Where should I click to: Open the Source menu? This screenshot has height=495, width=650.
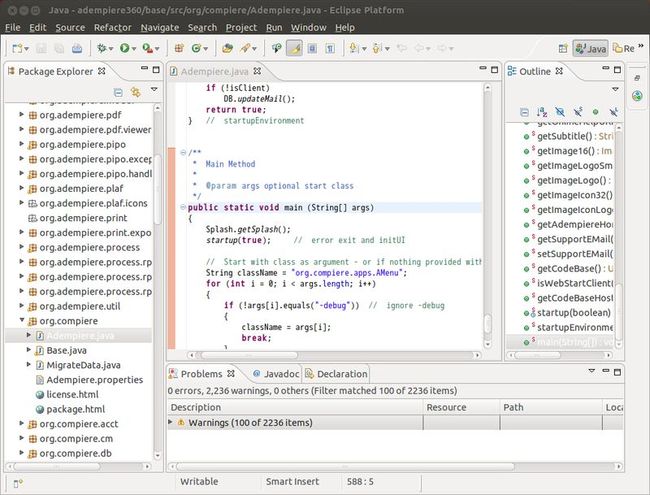coord(70,27)
